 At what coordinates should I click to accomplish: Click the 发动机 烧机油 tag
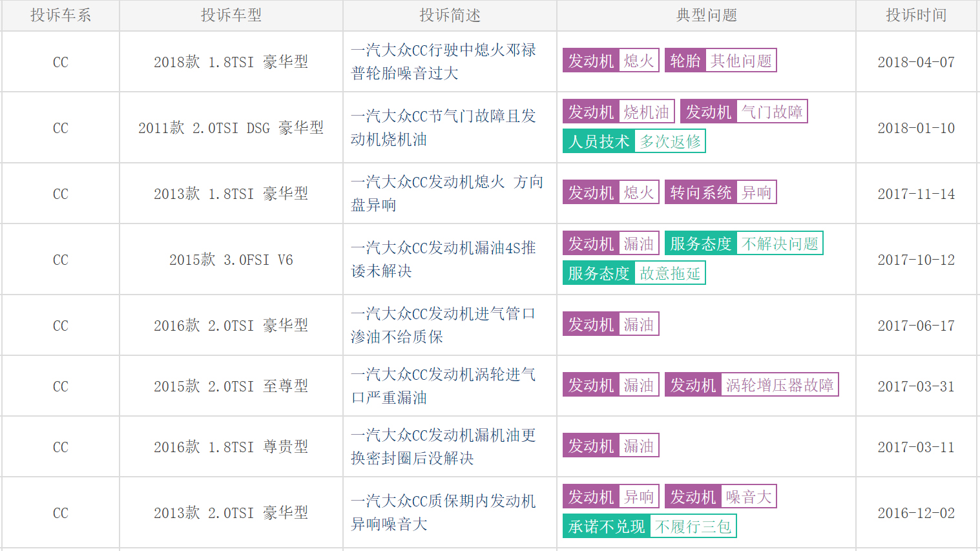click(618, 112)
